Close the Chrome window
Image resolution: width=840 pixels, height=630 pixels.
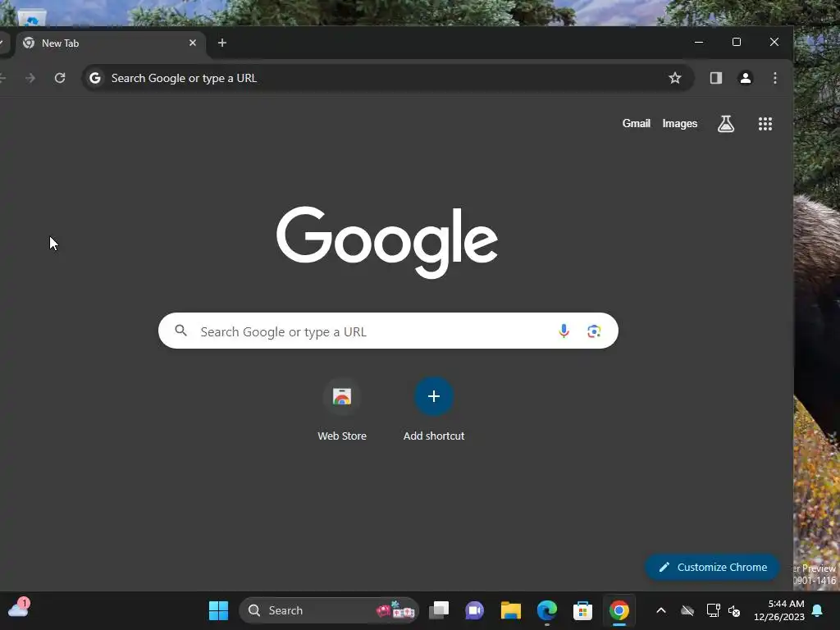coord(774,42)
